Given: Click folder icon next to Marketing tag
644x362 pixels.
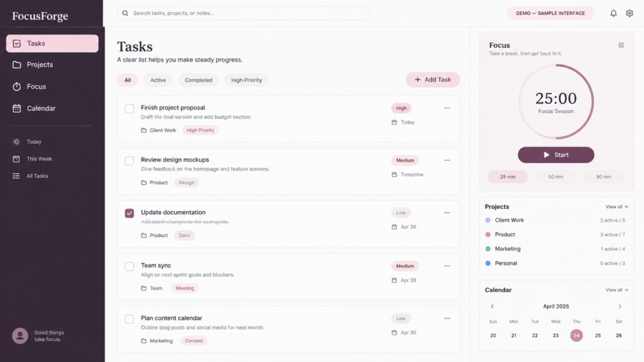Looking at the screenshot, I should pos(144,341).
